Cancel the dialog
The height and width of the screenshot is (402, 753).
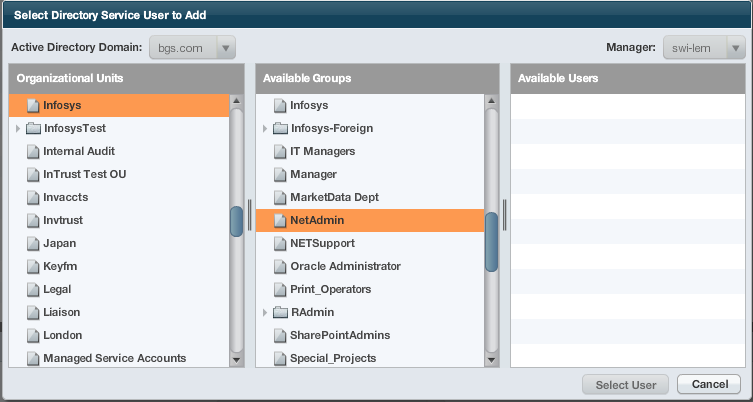(709, 384)
